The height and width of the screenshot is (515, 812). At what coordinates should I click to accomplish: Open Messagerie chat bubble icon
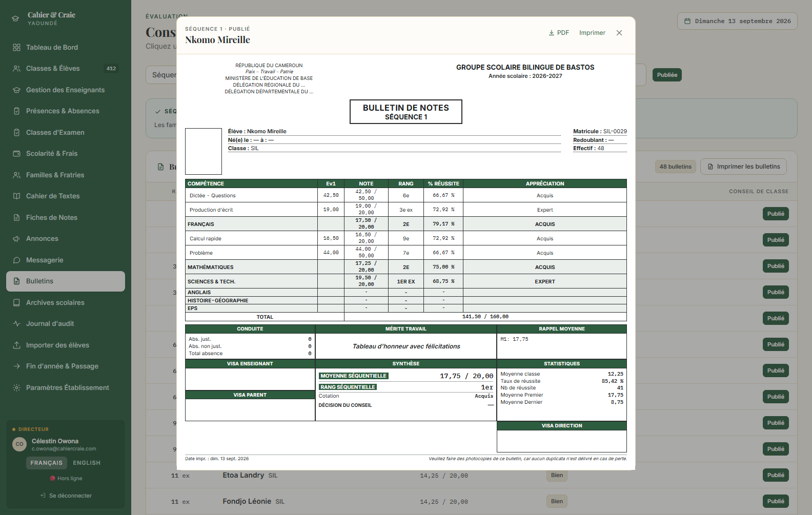pyautogui.click(x=16, y=260)
